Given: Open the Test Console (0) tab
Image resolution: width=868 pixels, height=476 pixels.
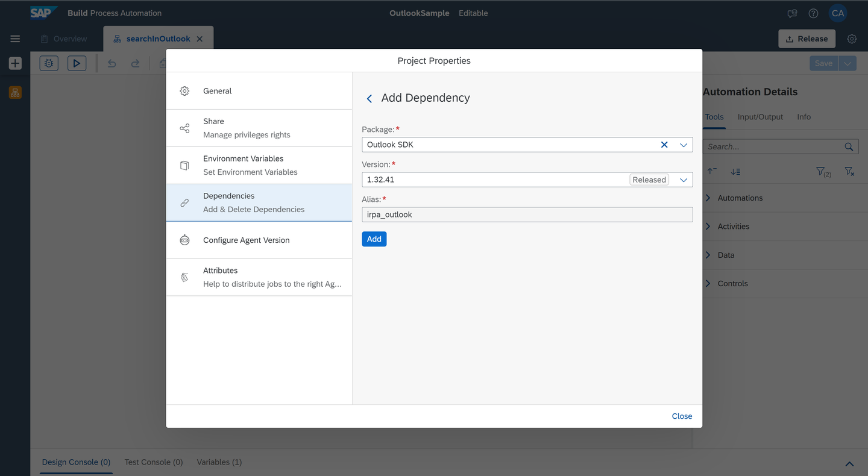Looking at the screenshot, I should click(x=154, y=462).
